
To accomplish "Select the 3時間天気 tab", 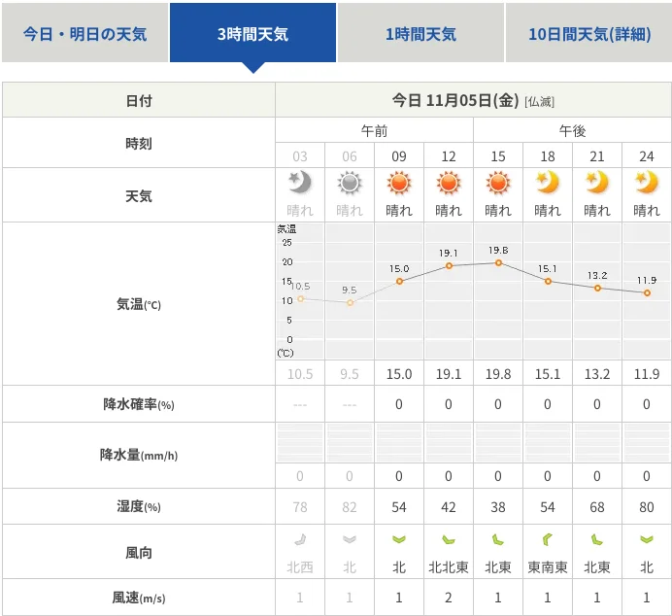I will [252, 33].
